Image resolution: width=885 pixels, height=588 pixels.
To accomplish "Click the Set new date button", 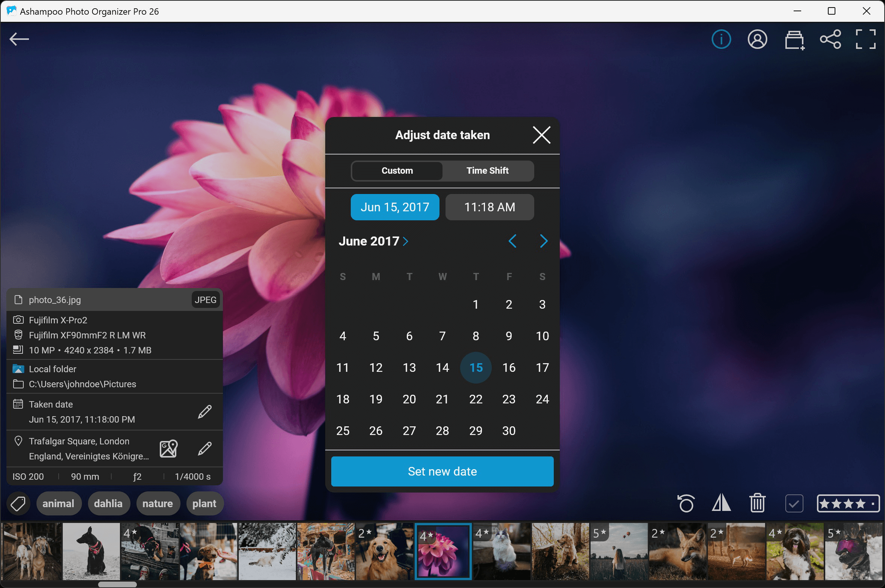I will pos(442,471).
